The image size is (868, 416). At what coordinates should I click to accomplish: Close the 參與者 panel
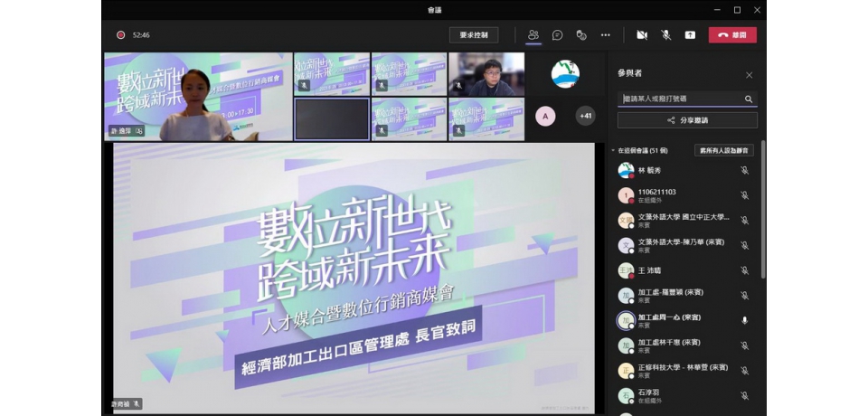pyautogui.click(x=749, y=75)
